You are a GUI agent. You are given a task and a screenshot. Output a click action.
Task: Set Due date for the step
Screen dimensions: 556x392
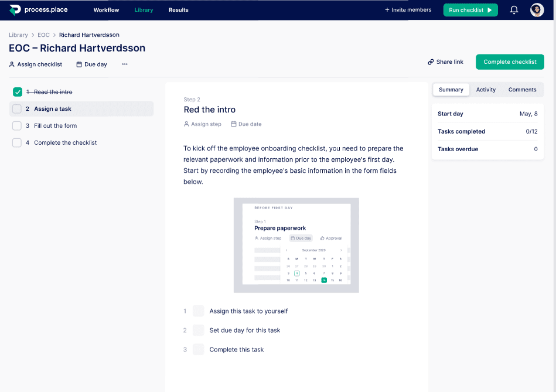[x=246, y=124]
